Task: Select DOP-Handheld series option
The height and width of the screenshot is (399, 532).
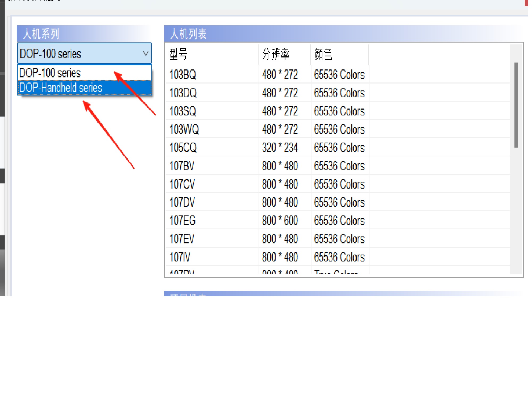Action: 61,88
